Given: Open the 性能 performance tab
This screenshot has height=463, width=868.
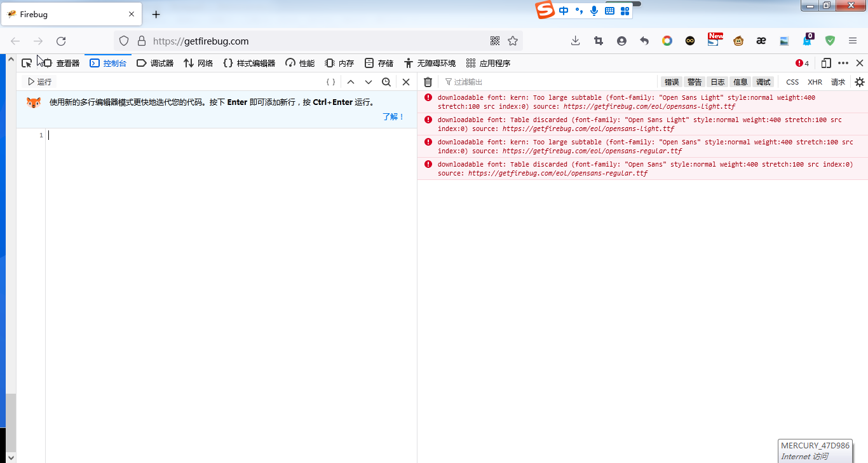Looking at the screenshot, I should (x=300, y=63).
